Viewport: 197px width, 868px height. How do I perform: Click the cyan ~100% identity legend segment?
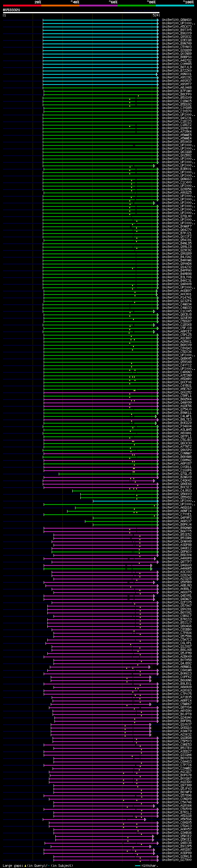pyautogui.click(x=175, y=6)
